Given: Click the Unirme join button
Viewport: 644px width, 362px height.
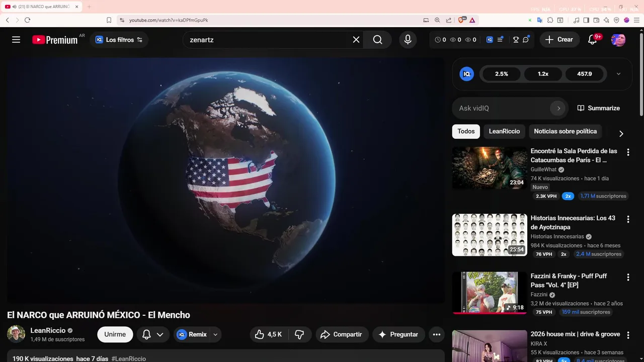Looking at the screenshot, I should tap(115, 334).
